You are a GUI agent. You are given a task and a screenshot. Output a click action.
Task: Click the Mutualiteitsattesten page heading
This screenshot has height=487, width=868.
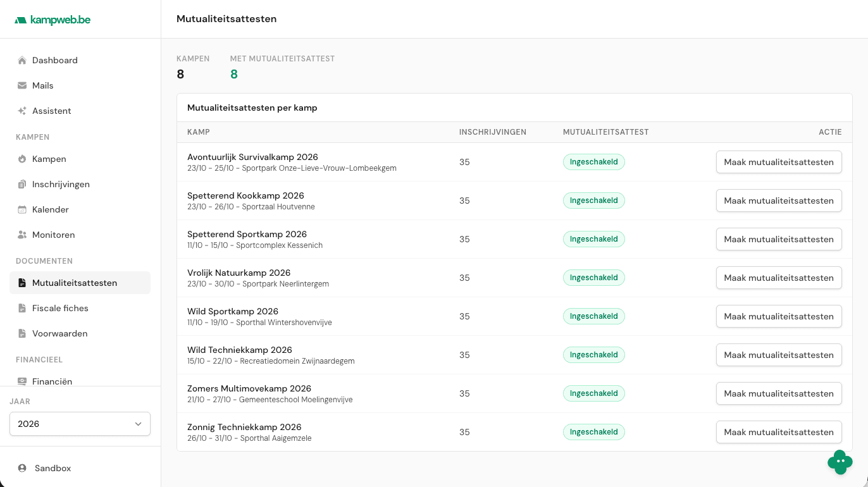226,19
